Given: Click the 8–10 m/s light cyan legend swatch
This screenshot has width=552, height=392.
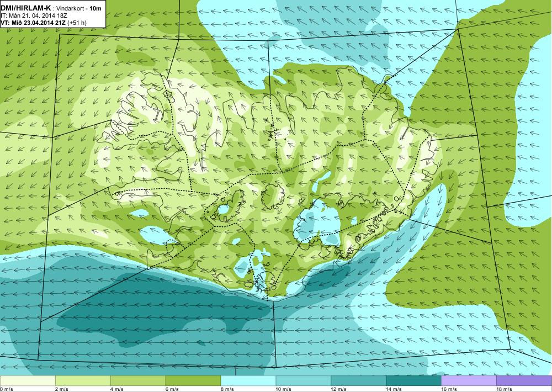Looking at the screenshot, I should tap(248, 381).
